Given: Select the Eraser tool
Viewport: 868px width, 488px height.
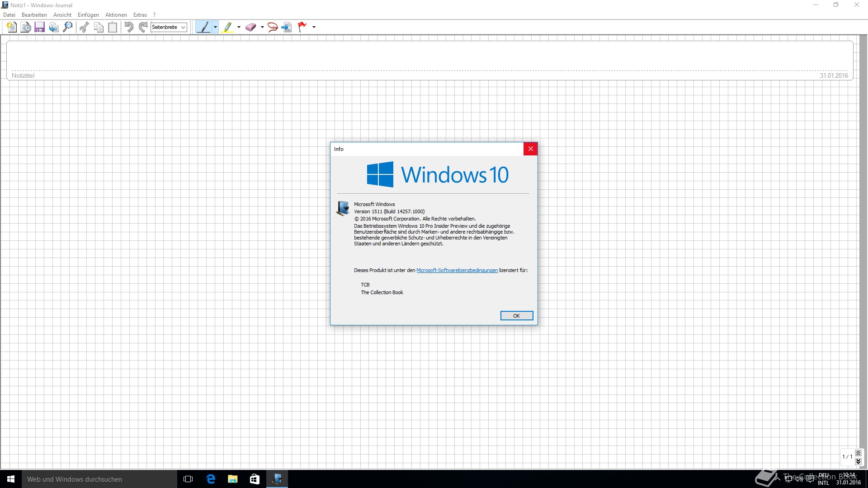Looking at the screenshot, I should [x=251, y=27].
